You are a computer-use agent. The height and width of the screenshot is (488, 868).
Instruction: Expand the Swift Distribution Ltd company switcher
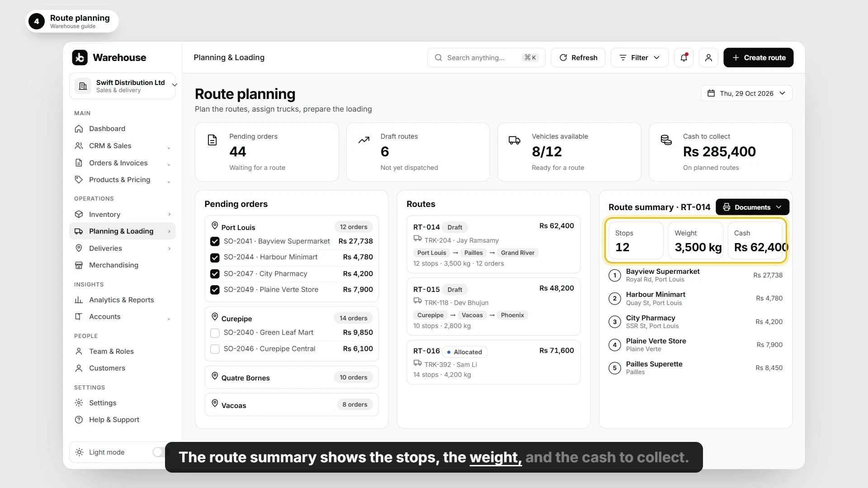[122, 86]
